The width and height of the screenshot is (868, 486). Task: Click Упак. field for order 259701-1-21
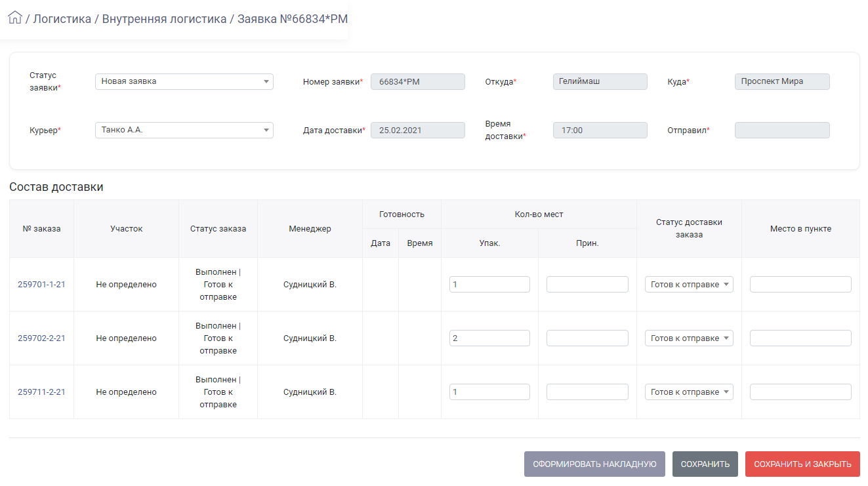coord(489,284)
